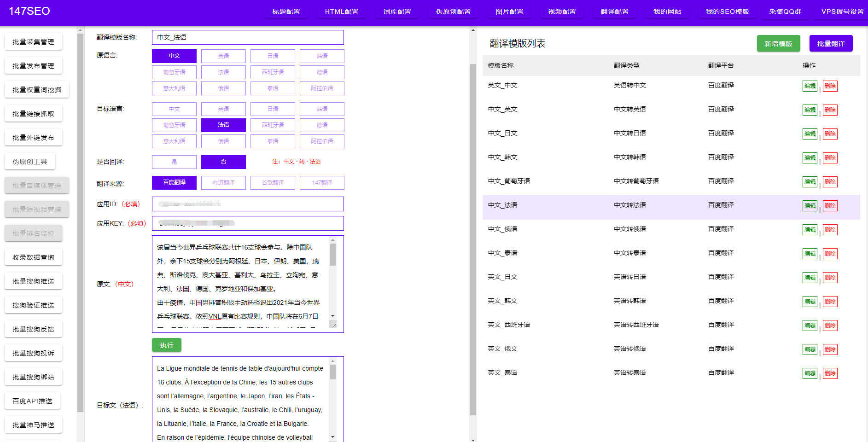The image size is (868, 442).
Task: Select 百度翻译 as translation source
Action: coord(174,183)
